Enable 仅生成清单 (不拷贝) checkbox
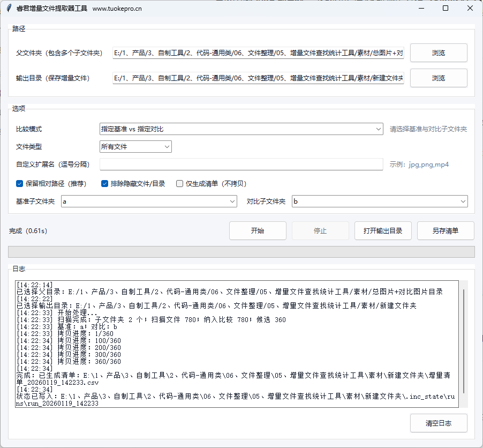 (x=180, y=183)
